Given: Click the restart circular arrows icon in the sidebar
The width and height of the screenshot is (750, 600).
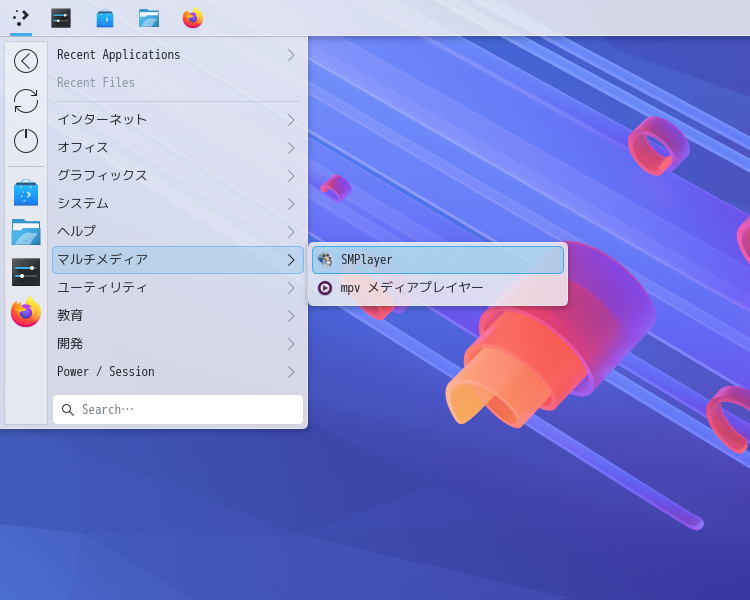Looking at the screenshot, I should tap(26, 101).
